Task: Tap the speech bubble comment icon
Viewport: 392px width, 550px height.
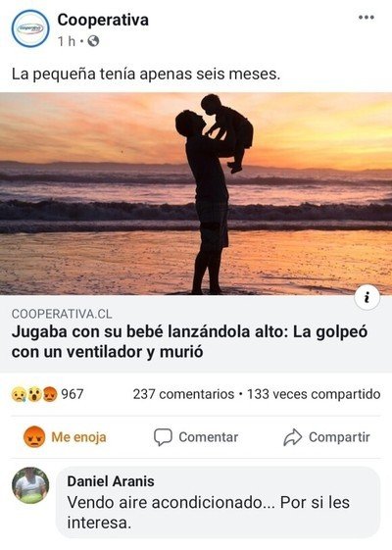Action: click(163, 437)
